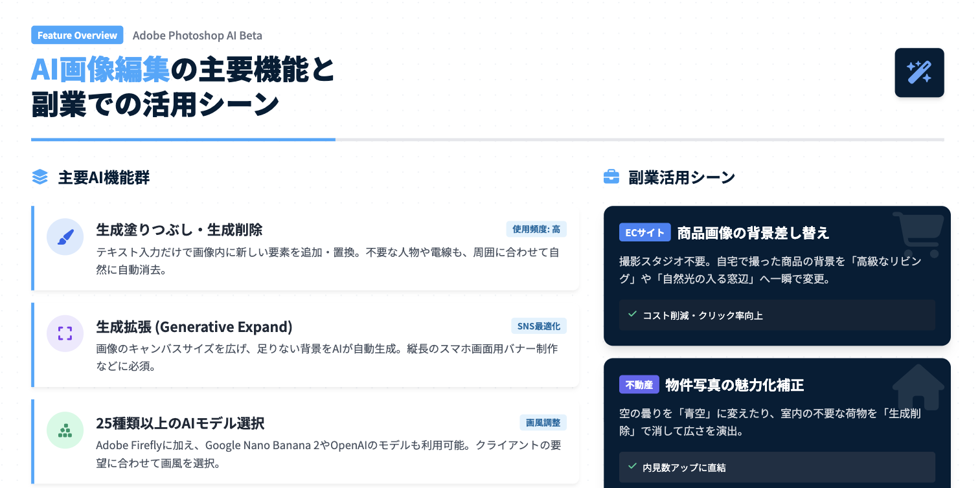The width and height of the screenshot is (980, 488).
Task: Click the house icon in the 不動産 card
Action: pyautogui.click(x=917, y=387)
